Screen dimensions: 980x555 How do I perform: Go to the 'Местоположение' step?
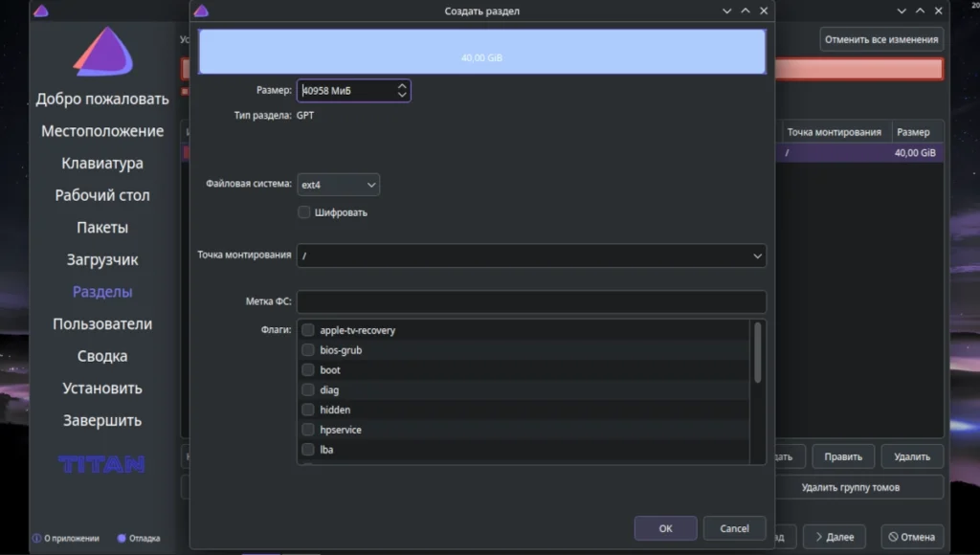pyautogui.click(x=102, y=131)
